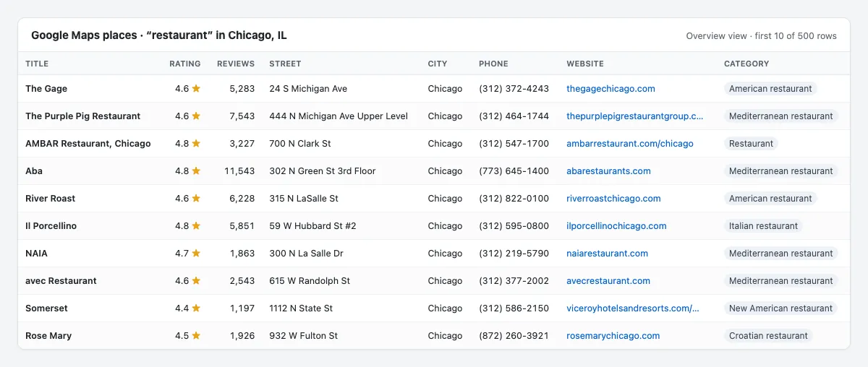868x367 pixels.
Task: Click address 444 N Michigan Ave Upper Level
Action: (339, 116)
